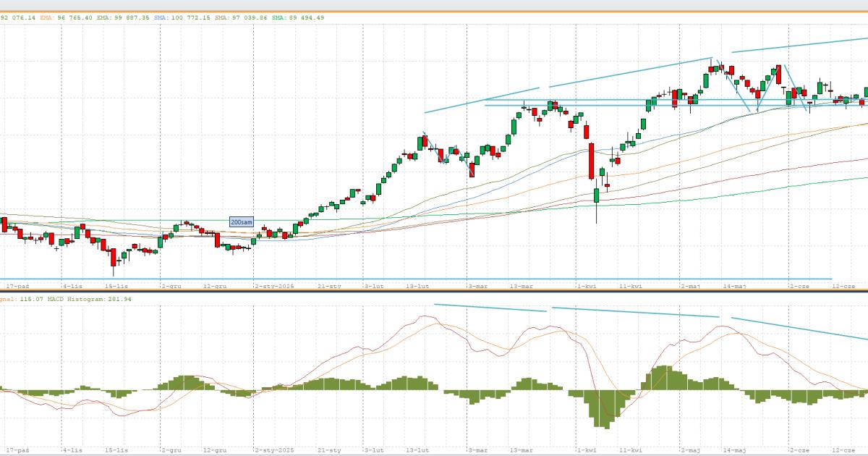
Task: Click the 200sam label on the chart
Action: (242, 222)
